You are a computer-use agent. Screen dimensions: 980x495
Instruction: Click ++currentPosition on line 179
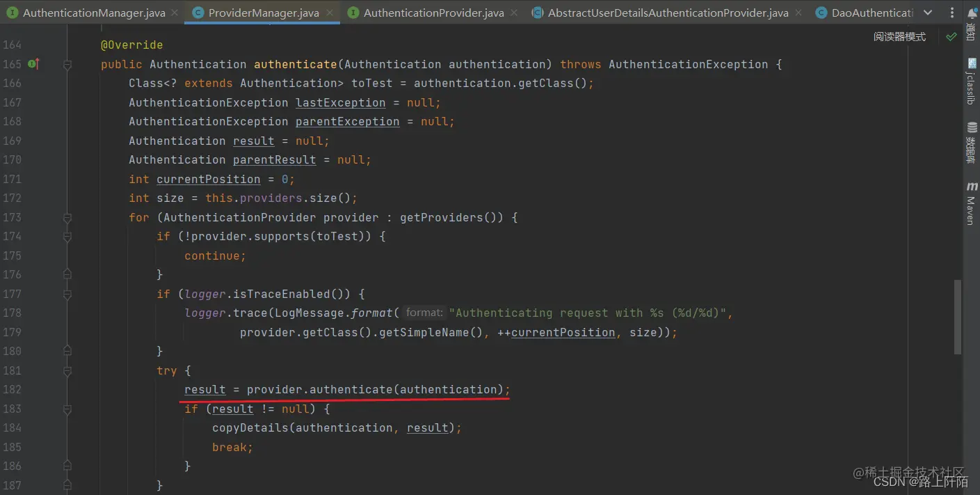coord(556,332)
